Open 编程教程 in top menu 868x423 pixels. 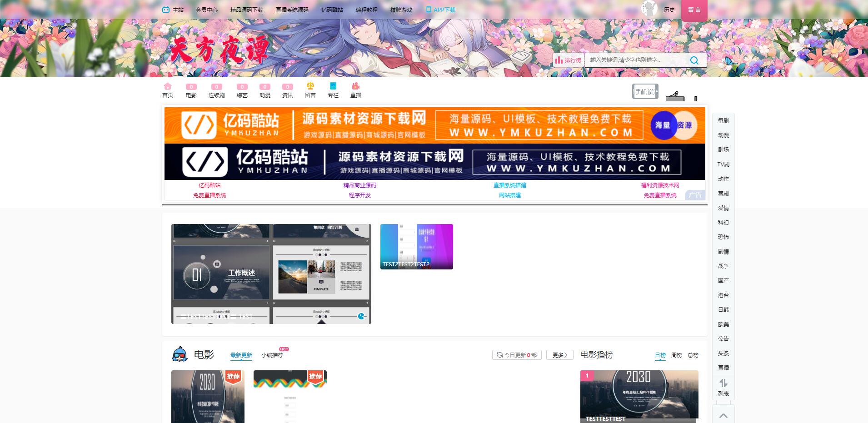click(367, 10)
